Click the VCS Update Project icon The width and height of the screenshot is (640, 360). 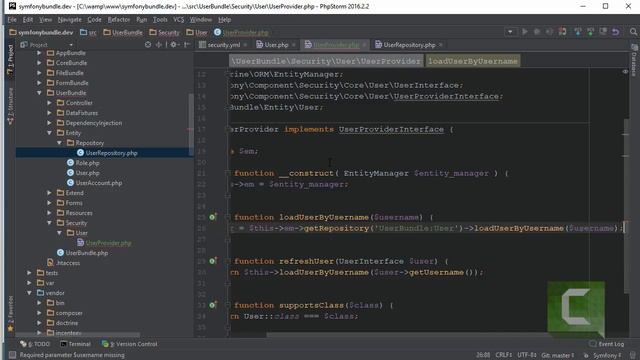point(578,32)
